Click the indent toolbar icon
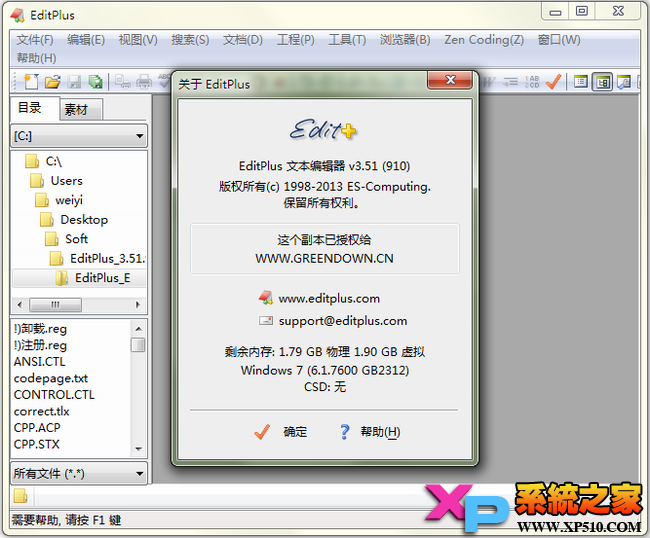This screenshot has width=650, height=538. tap(510, 82)
